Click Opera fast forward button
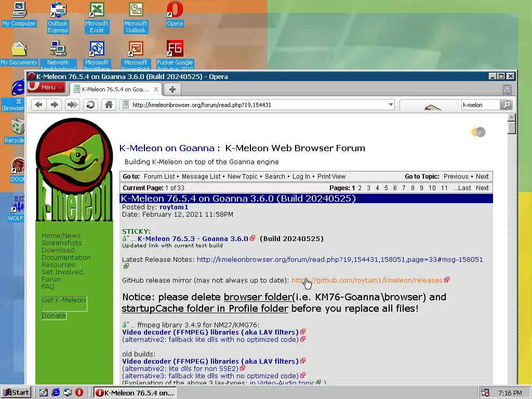Screen dimensions: 532x399 [x=72, y=105]
